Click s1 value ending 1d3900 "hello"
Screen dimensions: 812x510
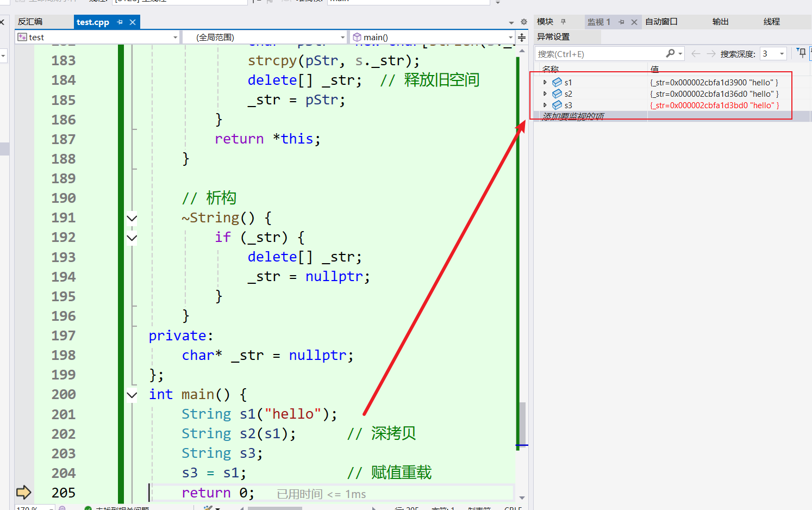click(x=714, y=83)
